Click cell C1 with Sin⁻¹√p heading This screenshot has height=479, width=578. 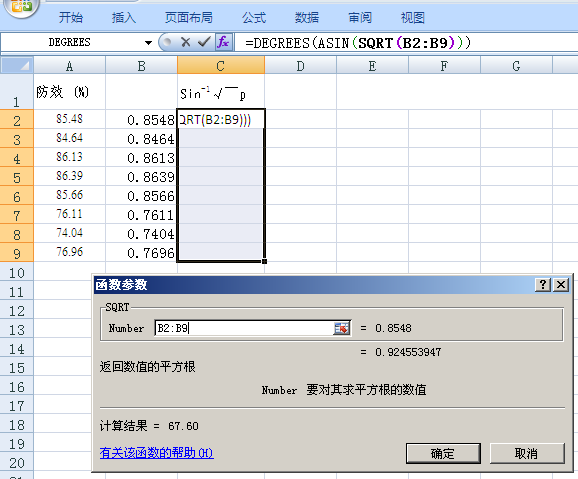221,92
